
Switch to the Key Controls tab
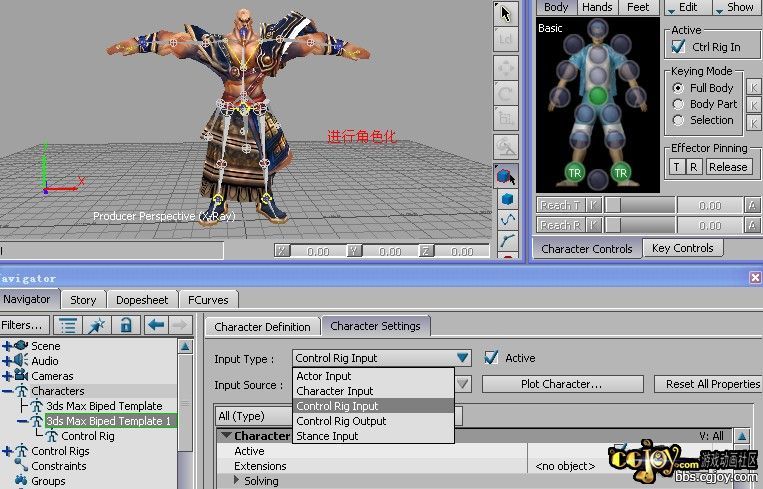(x=682, y=248)
